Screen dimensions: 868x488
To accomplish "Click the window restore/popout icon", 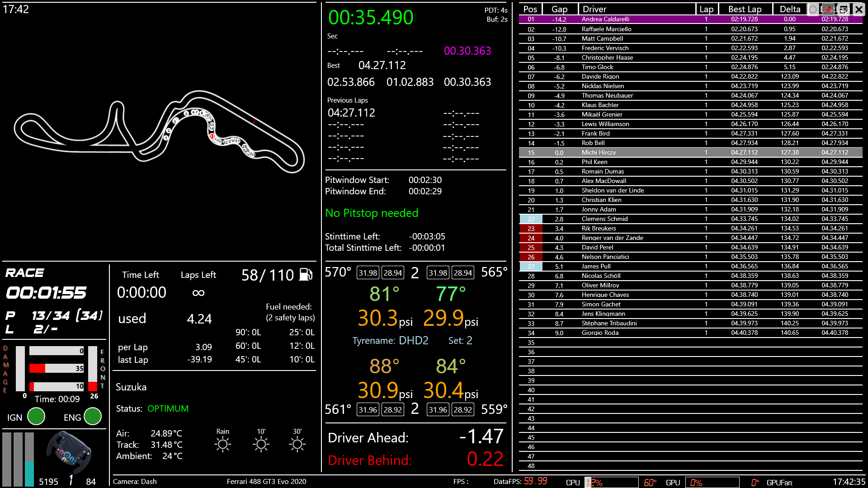I will coord(844,9).
